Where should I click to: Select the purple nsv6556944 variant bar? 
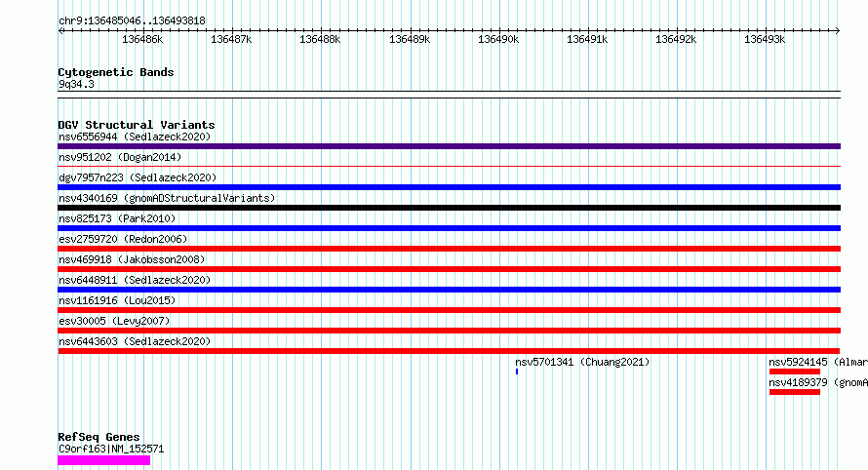click(x=449, y=146)
